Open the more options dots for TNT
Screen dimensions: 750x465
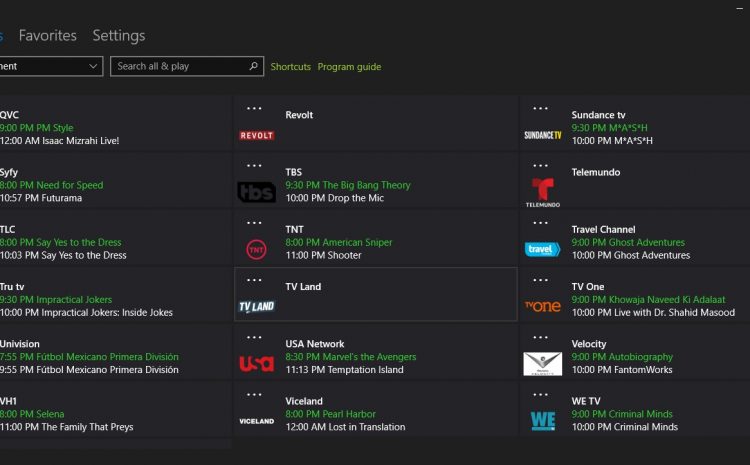coord(254,223)
